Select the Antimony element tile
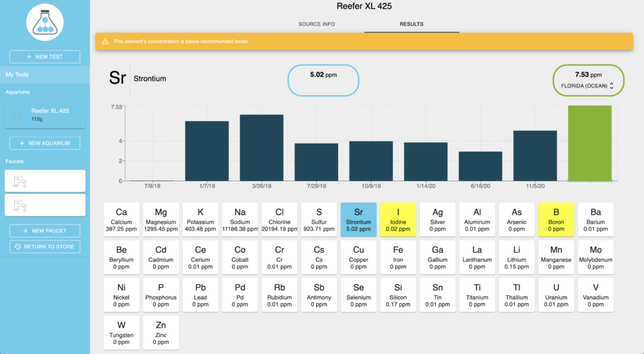The width and height of the screenshot is (644, 354). tap(319, 295)
